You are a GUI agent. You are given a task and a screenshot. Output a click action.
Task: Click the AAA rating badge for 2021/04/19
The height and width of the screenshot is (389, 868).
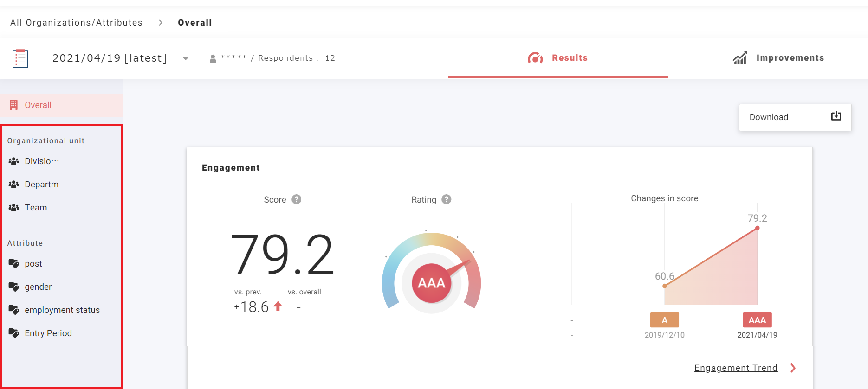(757, 320)
